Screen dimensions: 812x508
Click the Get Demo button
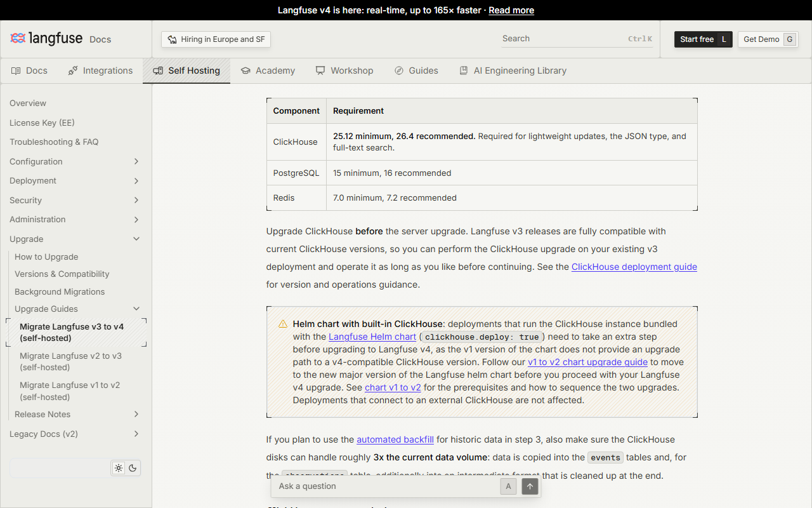pos(768,39)
